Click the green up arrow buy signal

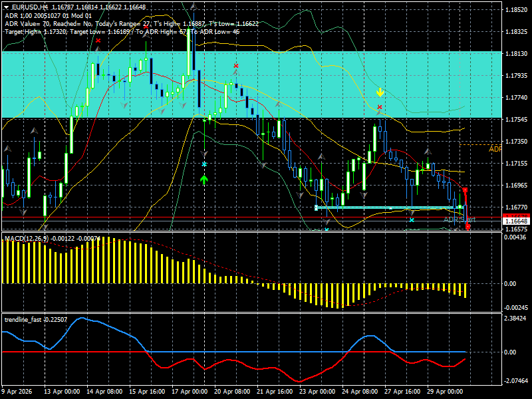coord(204,179)
